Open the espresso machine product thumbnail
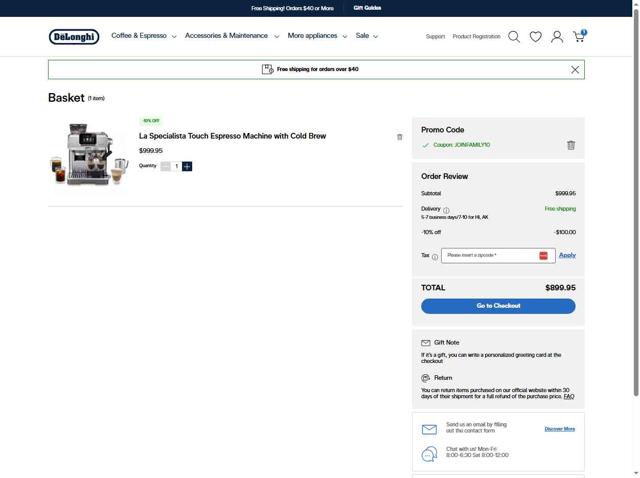Viewport: 640px width, 478px height. [89, 154]
